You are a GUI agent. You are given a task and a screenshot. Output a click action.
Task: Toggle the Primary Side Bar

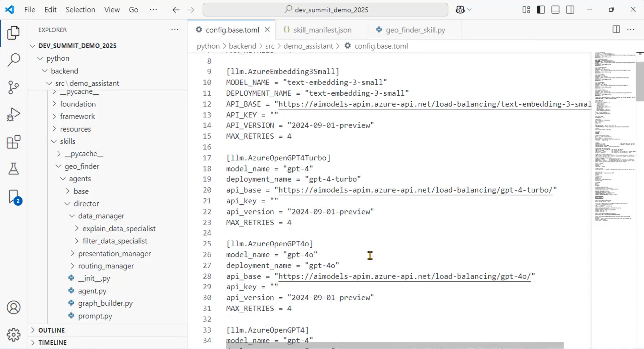pyautogui.click(x=540, y=9)
